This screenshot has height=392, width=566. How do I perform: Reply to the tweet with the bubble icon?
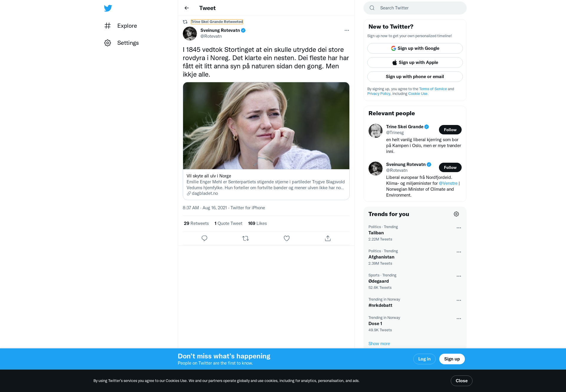point(204,238)
